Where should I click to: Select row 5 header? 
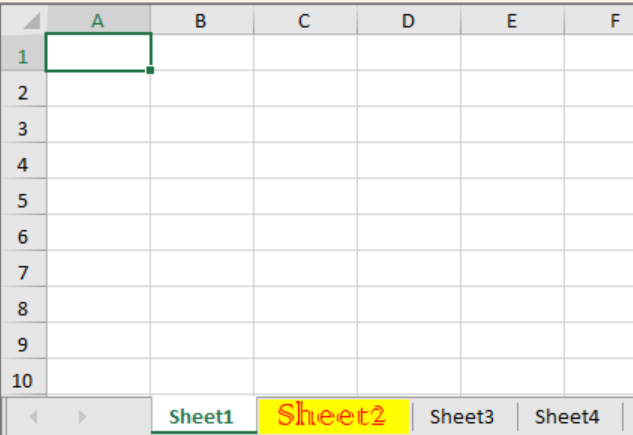coord(24,200)
